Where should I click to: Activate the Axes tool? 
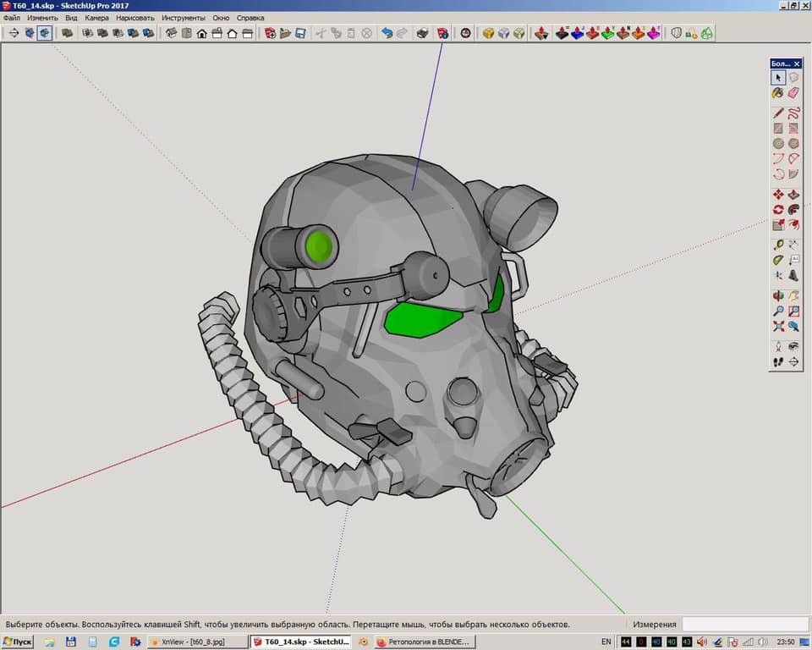point(778,275)
